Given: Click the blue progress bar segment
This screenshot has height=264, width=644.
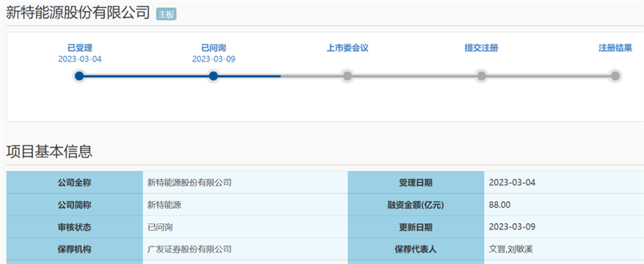Looking at the screenshot, I should (x=180, y=76).
